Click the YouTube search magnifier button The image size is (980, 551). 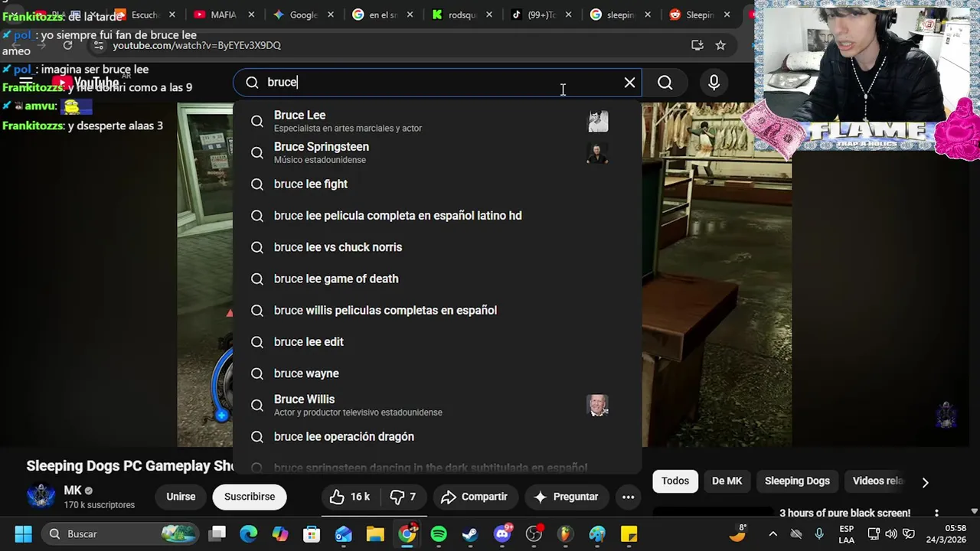coord(665,83)
